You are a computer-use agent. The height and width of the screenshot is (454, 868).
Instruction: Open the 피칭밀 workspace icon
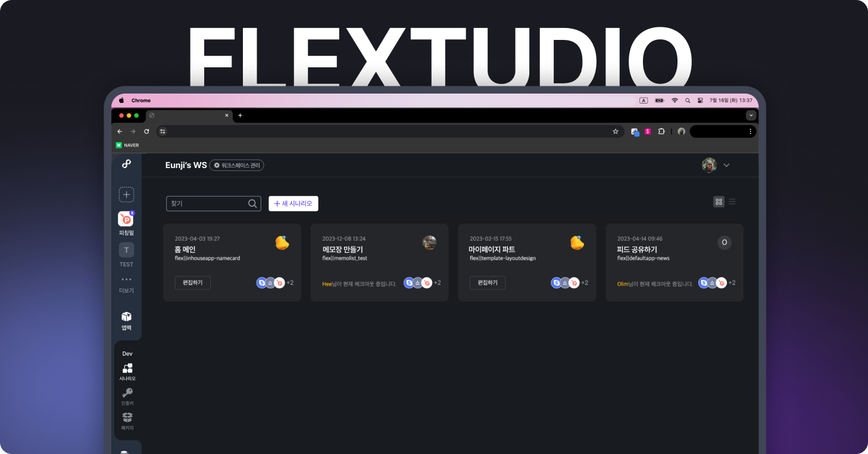pyautogui.click(x=126, y=219)
